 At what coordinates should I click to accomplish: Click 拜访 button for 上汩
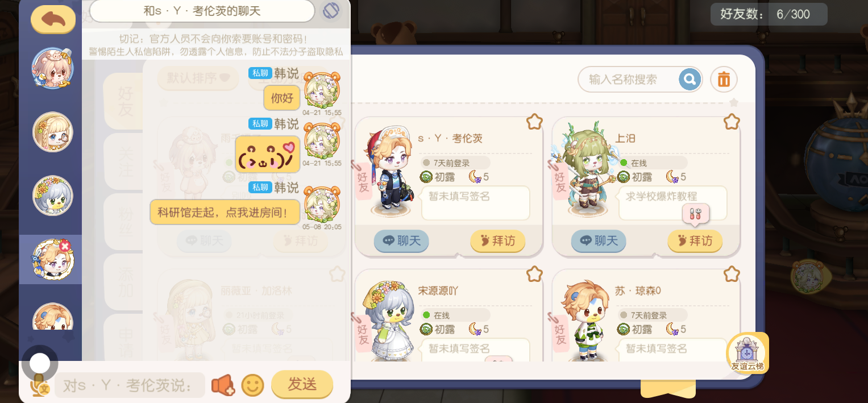(x=695, y=241)
